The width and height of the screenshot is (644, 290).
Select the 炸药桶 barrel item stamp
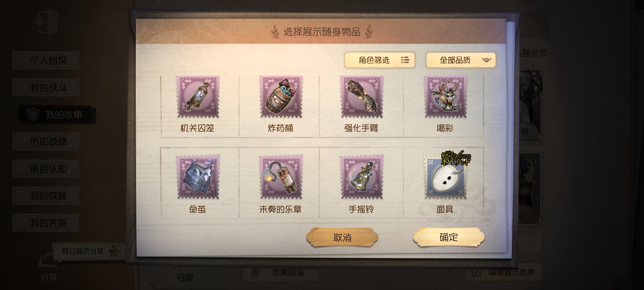[281, 97]
